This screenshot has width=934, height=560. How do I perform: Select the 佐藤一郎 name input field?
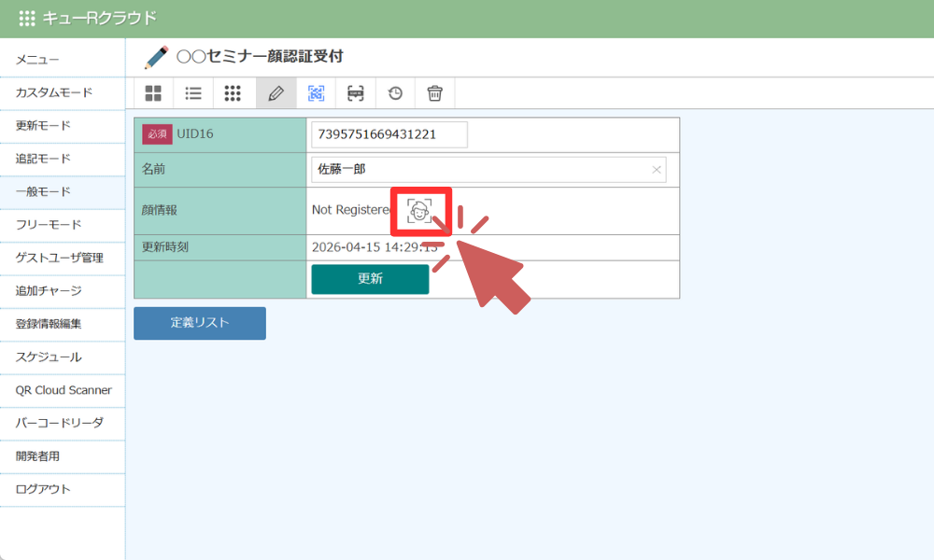(467, 169)
